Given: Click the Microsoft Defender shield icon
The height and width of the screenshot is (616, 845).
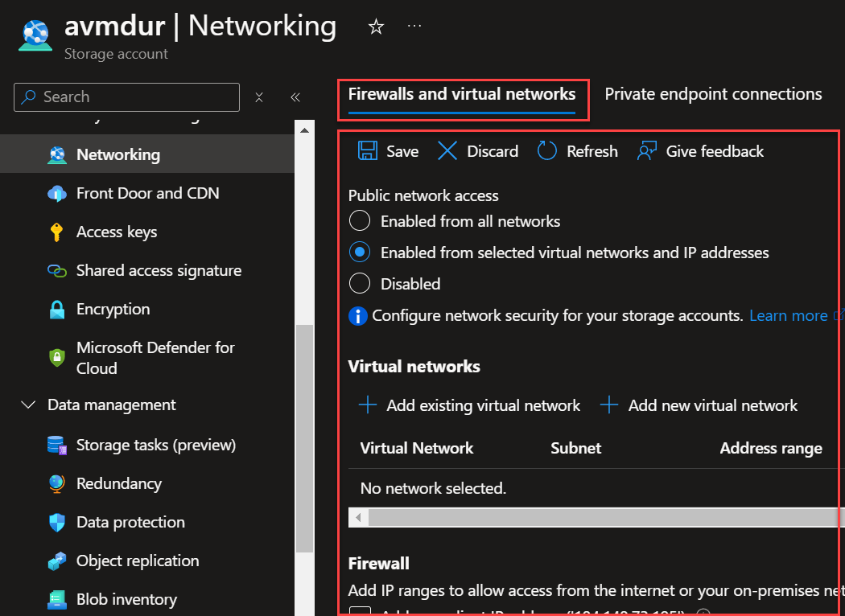Looking at the screenshot, I should [x=56, y=358].
